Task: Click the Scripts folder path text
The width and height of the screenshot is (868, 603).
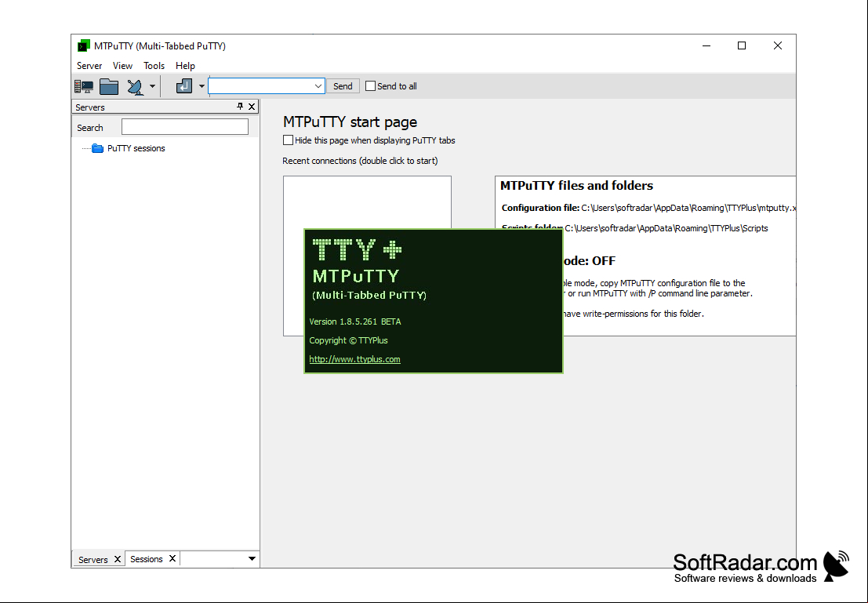Action: pos(666,228)
